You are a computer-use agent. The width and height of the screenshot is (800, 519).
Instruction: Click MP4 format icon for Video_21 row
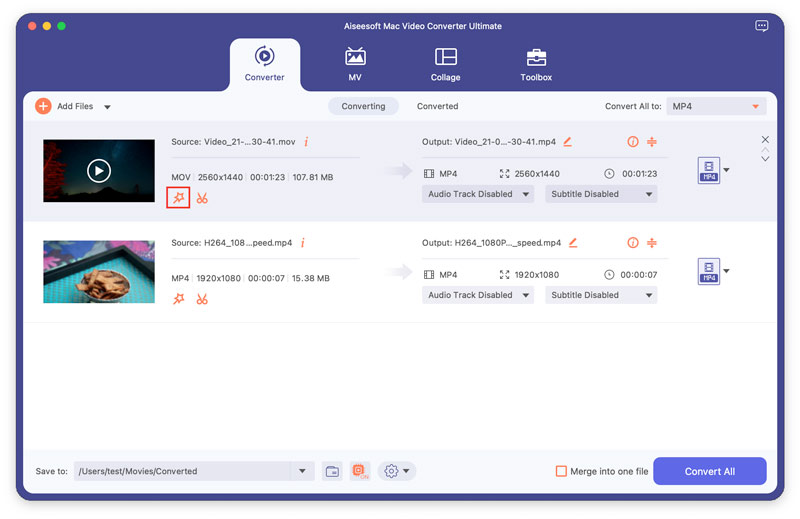point(709,170)
